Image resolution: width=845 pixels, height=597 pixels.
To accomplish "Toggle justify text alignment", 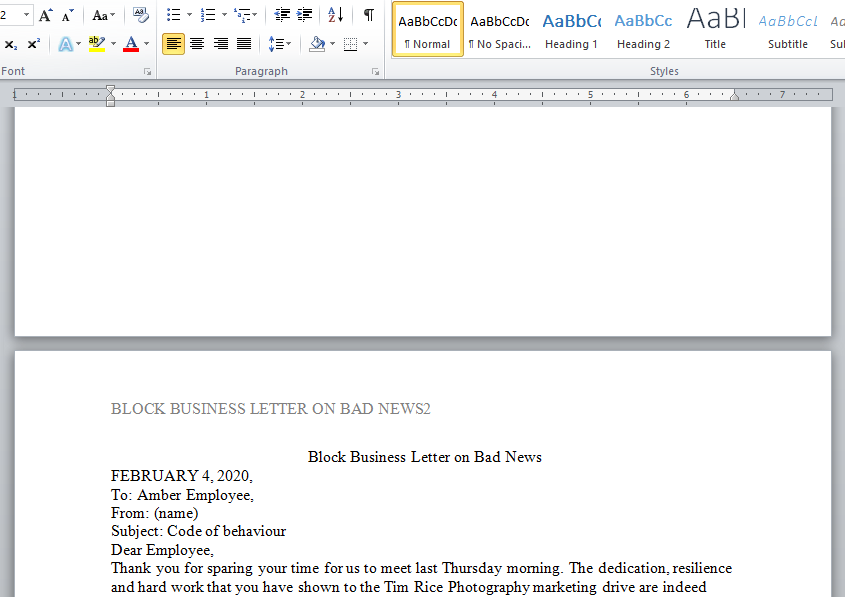I will (x=243, y=44).
